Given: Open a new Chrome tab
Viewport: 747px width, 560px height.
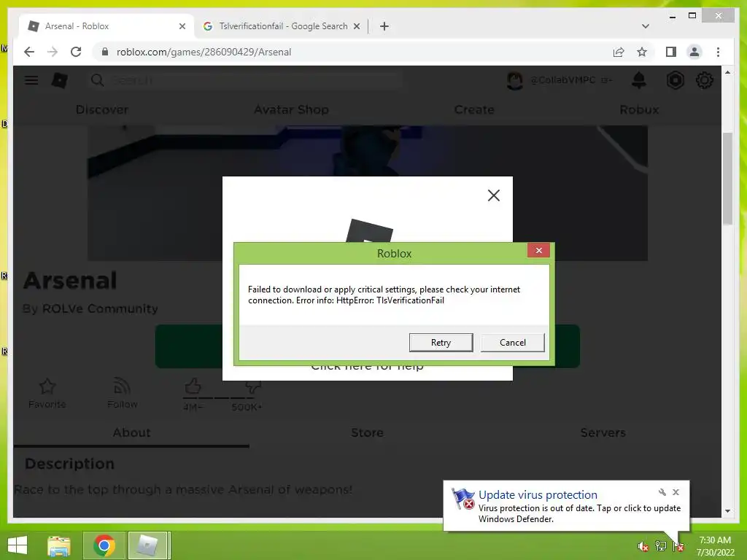Looking at the screenshot, I should pos(384,26).
